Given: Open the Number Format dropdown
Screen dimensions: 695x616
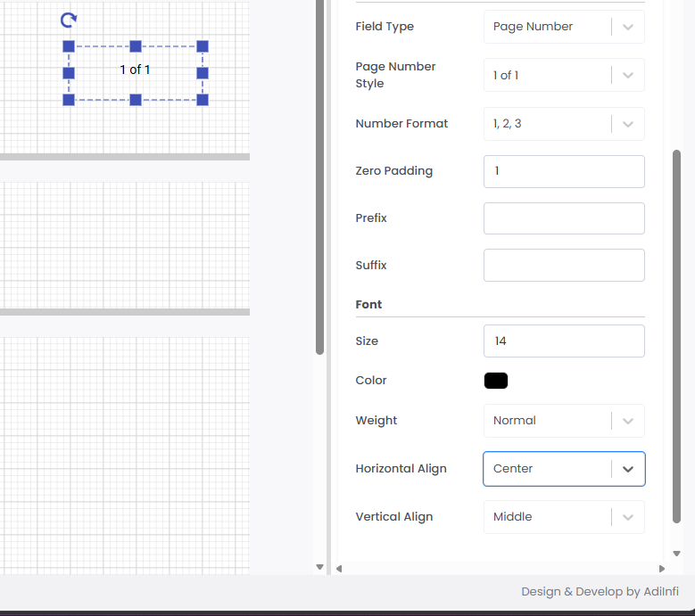Looking at the screenshot, I should tap(563, 124).
